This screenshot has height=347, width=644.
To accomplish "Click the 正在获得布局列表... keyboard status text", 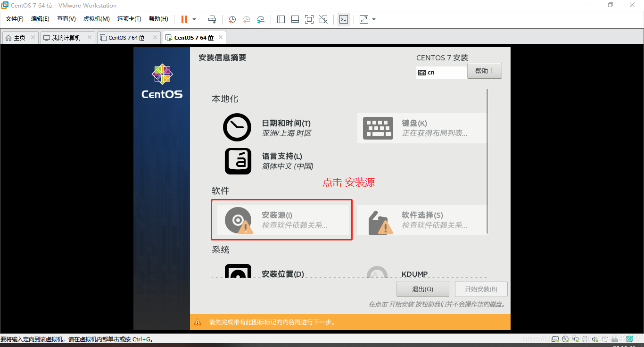I will coord(435,133).
